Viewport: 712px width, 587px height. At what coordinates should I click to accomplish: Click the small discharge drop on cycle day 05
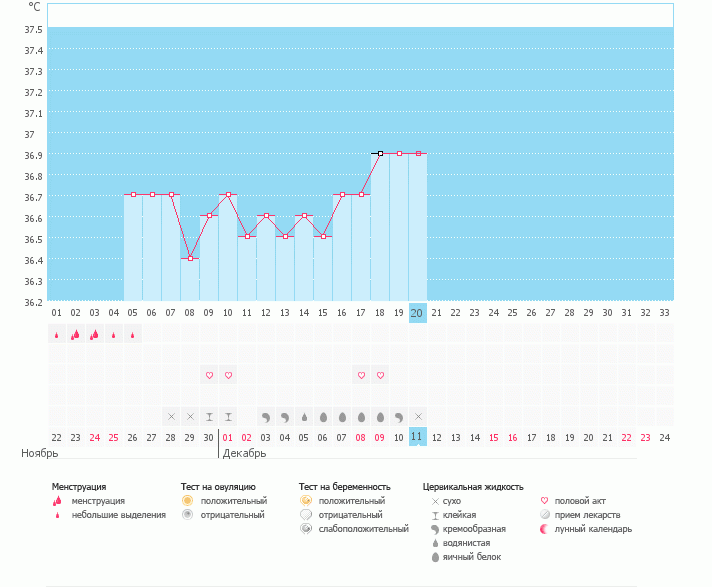coord(132,335)
